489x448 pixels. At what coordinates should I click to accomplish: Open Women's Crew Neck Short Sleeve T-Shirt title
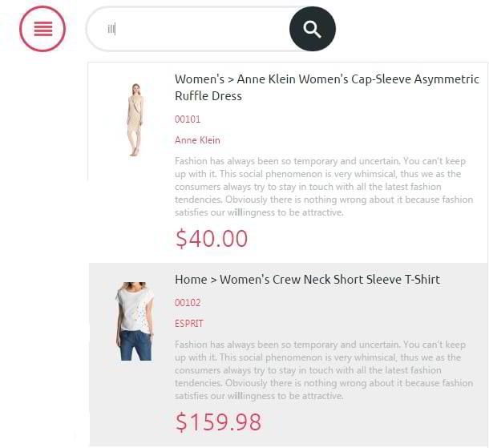click(329, 280)
